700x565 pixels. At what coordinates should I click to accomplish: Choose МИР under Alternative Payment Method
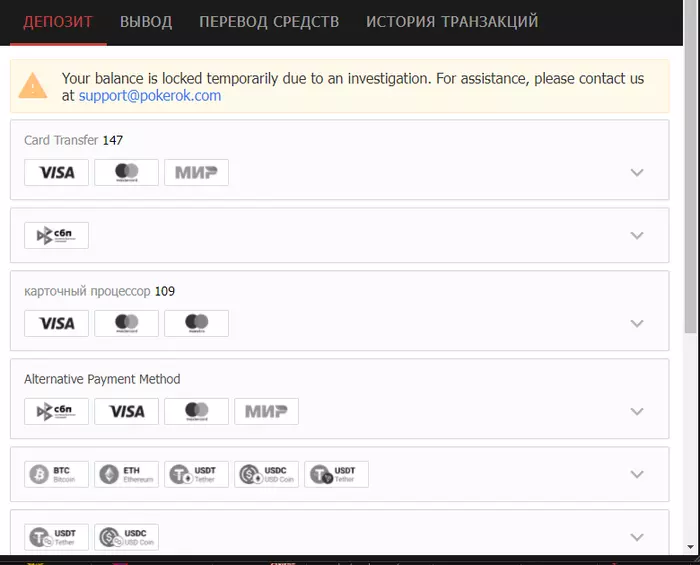[x=267, y=411]
